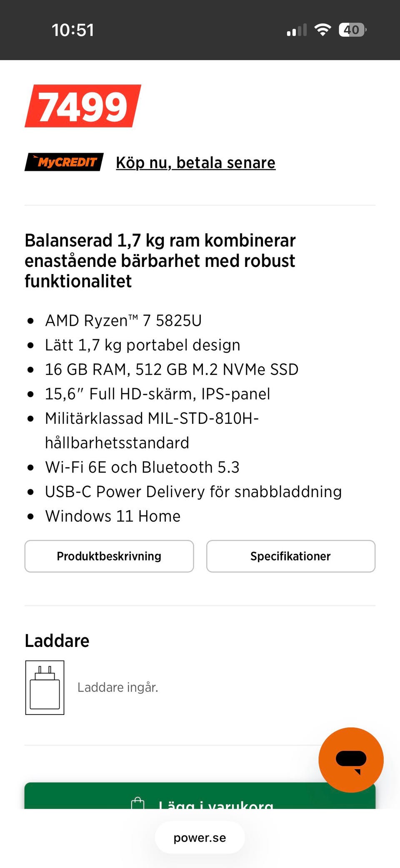Screen dimensions: 400x868
Task: Tap the cellular signal bars icon
Action: [297, 30]
